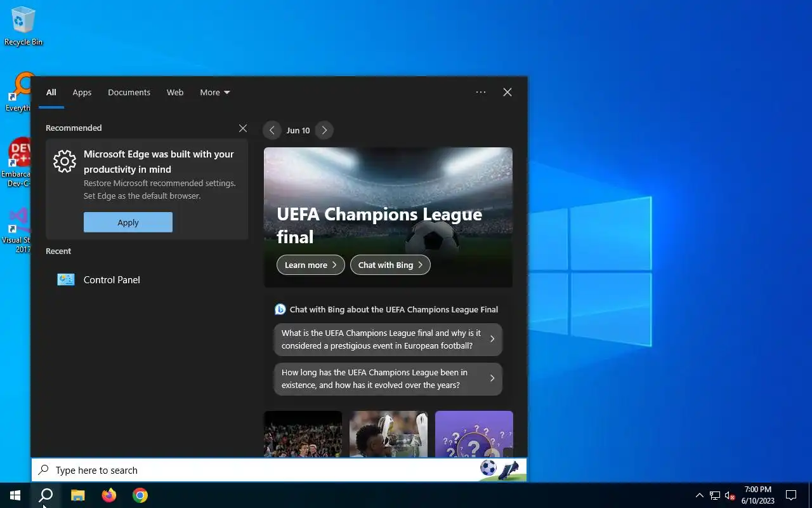
Task: Open the clock showing 7:00 PM
Action: click(757, 495)
